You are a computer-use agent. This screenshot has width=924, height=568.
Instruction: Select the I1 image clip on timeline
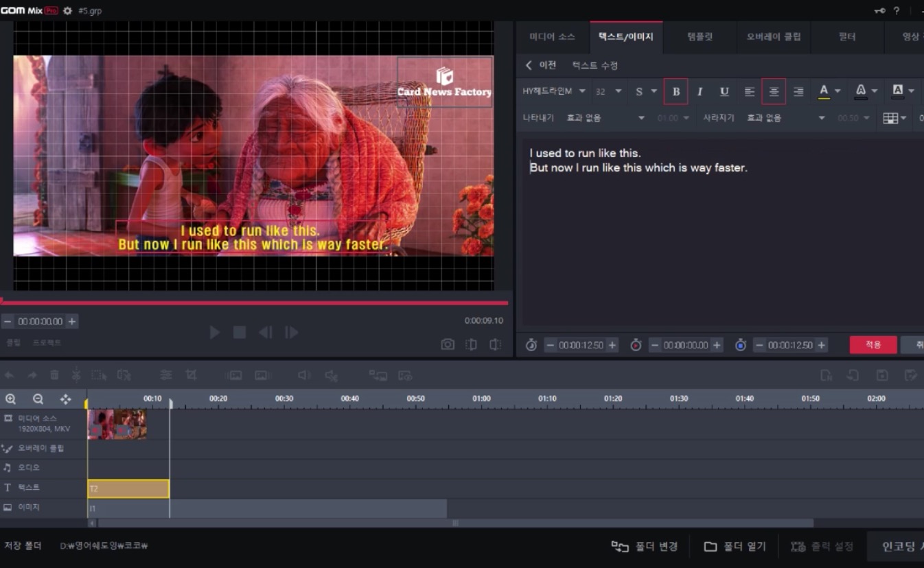pyautogui.click(x=267, y=508)
